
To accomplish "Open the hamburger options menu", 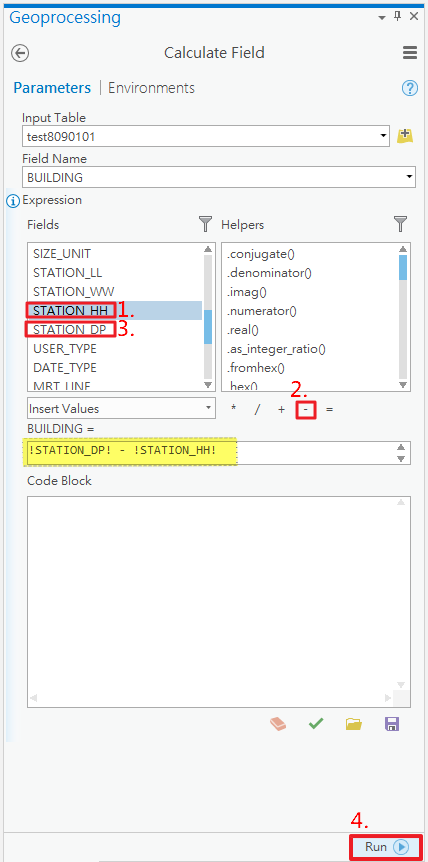I will tap(409, 53).
